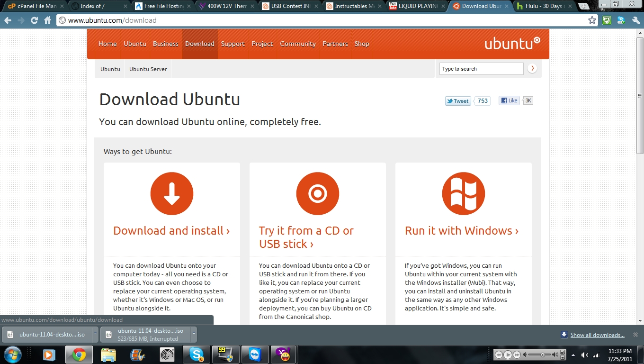This screenshot has width=644, height=364.
Task: Open Windows Explorer folder in taskbar
Action: [108, 355]
